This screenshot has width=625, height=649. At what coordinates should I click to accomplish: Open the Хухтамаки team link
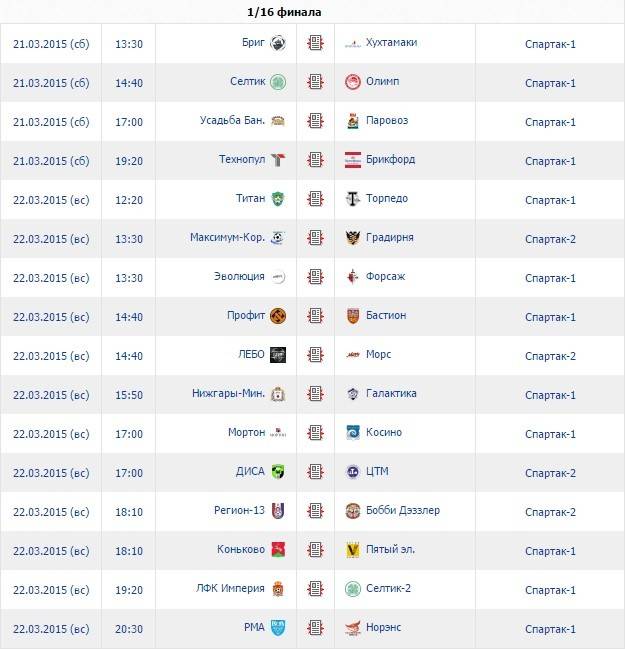click(392, 43)
